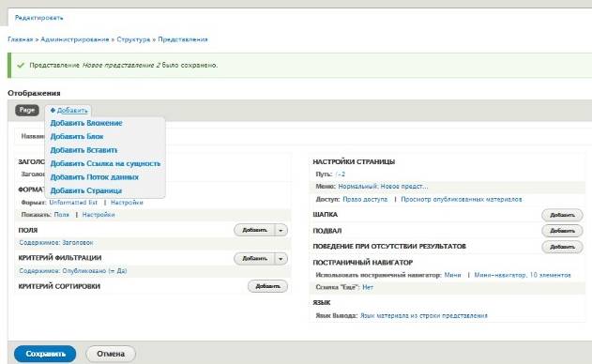
Task: Click Добавить button for Шапка
Action: click(562, 215)
